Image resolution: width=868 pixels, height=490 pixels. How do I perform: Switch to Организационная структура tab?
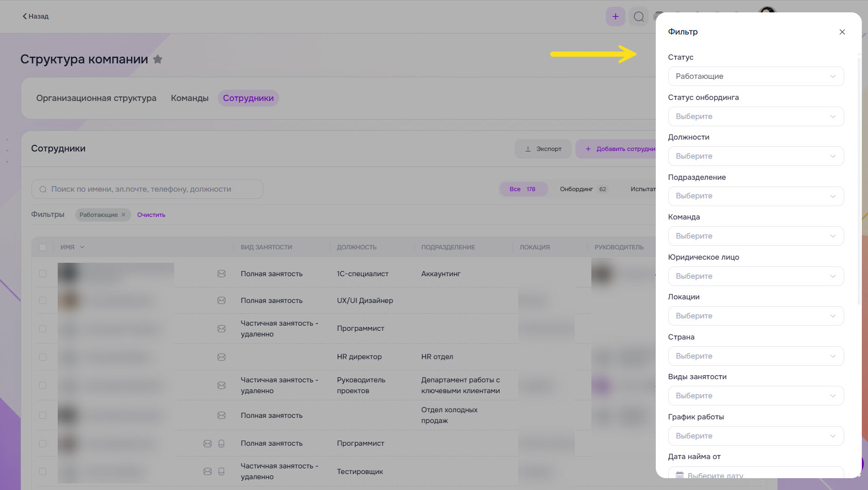[96, 98]
